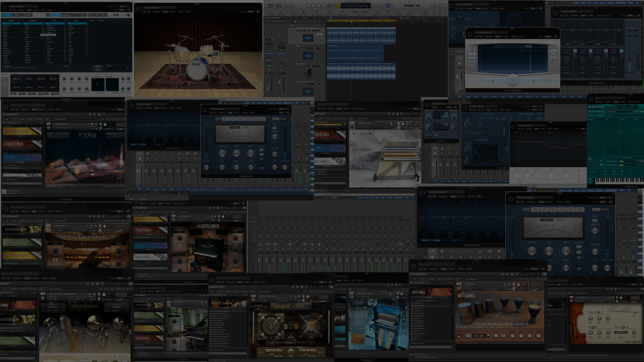The image size is (644, 362).
Task: Click the Vol knob in Alchemy
Action: [128, 15]
